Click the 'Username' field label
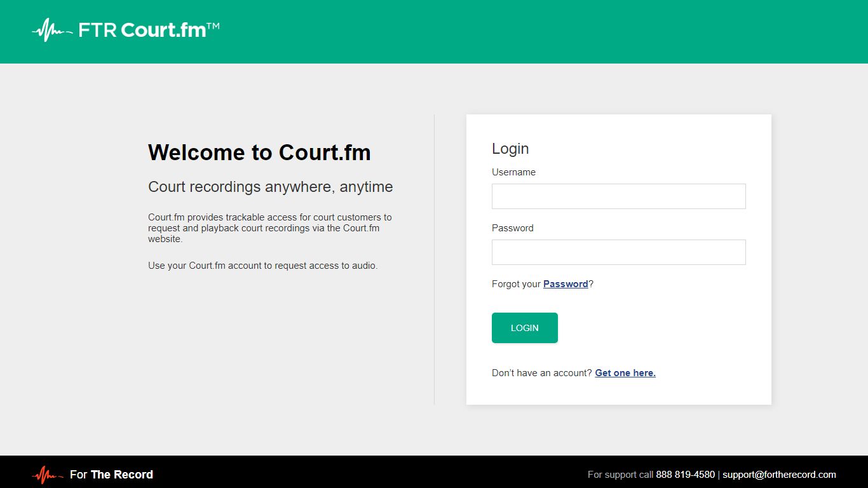Screen dimensions: 868x488 coord(513,172)
